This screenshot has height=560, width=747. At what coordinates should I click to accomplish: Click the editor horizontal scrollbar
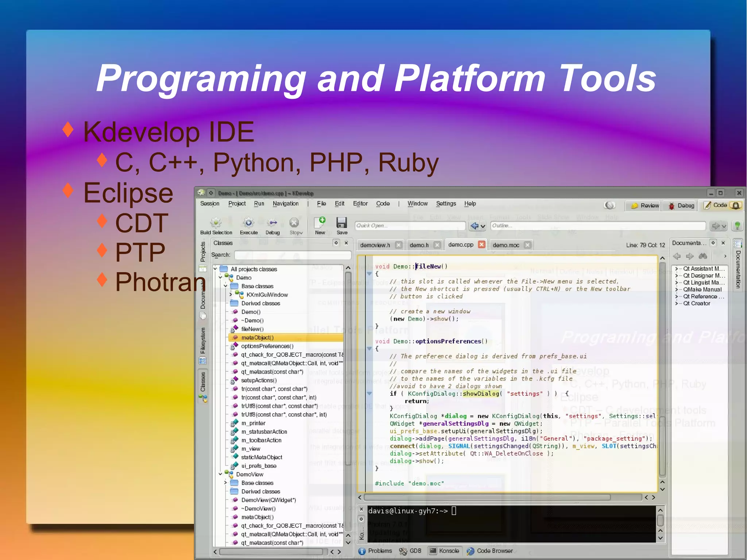487,497
